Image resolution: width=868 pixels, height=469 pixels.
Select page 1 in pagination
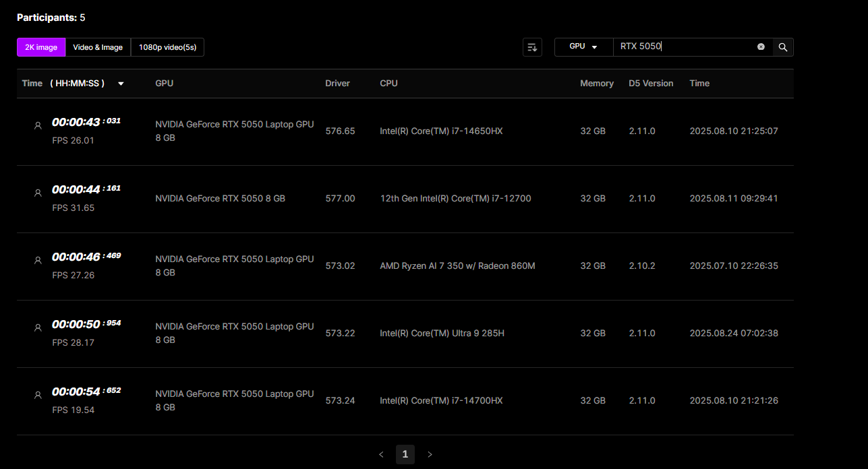(x=405, y=454)
